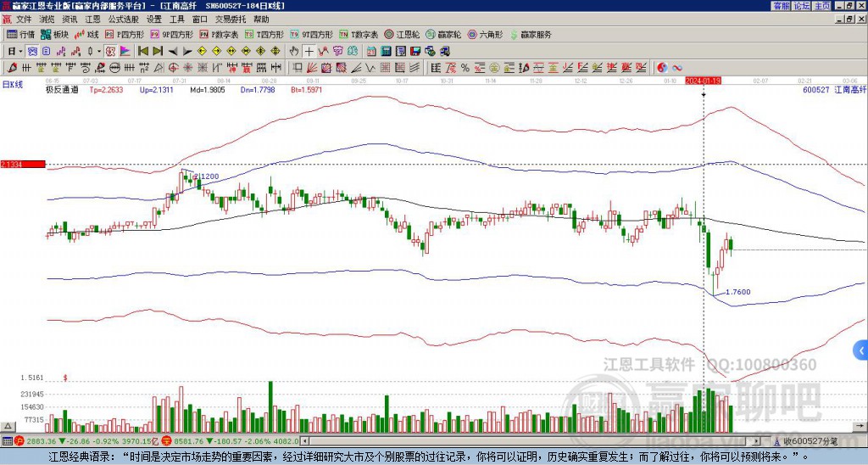The image size is (868, 465).
Task: Open the 板块 sector view
Action: 53,34
